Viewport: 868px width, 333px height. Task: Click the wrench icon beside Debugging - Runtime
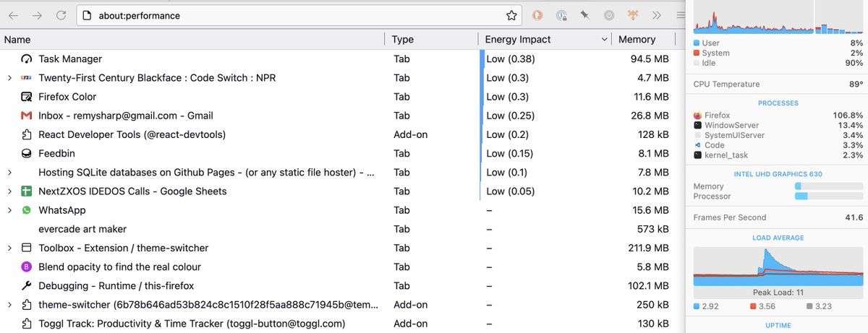26,286
